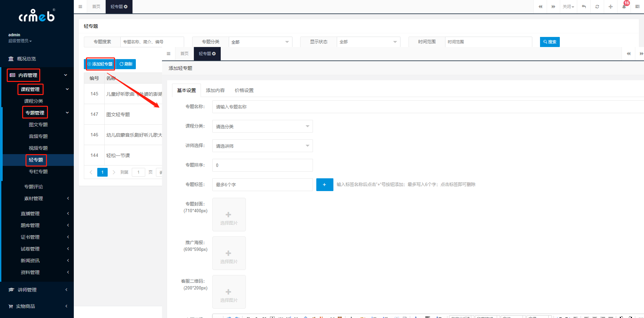Click the 添加轻专题 button

point(100,64)
